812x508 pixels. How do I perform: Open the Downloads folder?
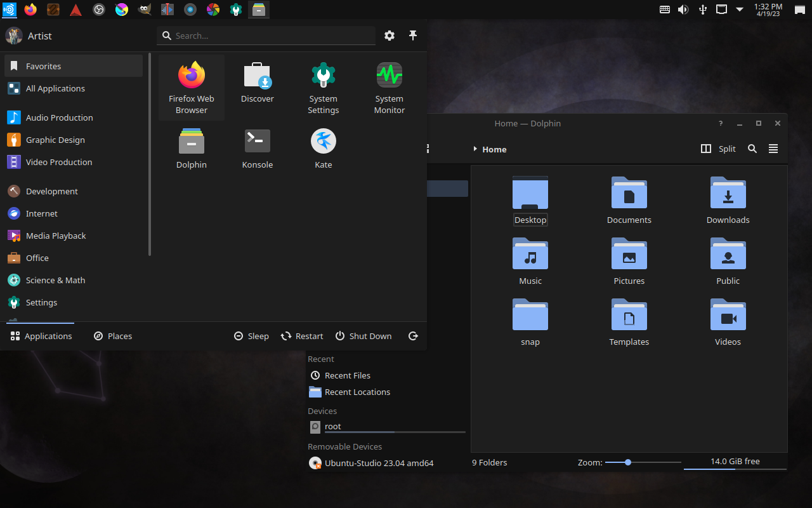728,201
